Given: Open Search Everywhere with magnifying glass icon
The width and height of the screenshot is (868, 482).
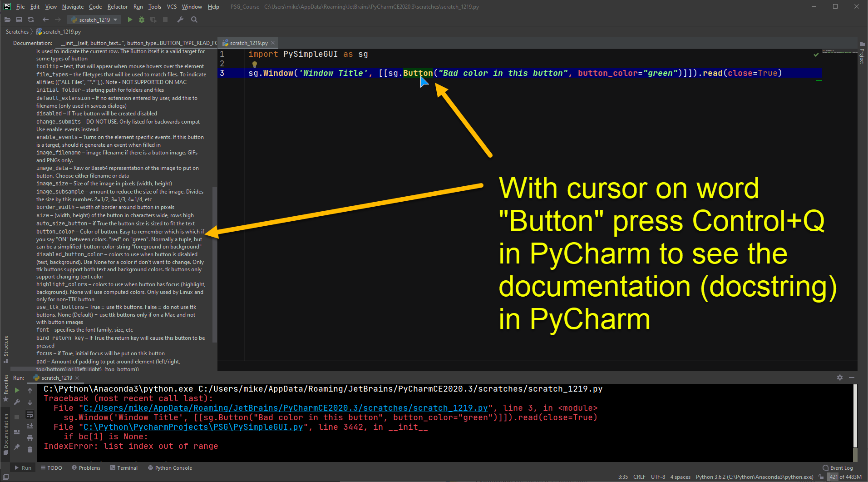Looking at the screenshot, I should [194, 20].
